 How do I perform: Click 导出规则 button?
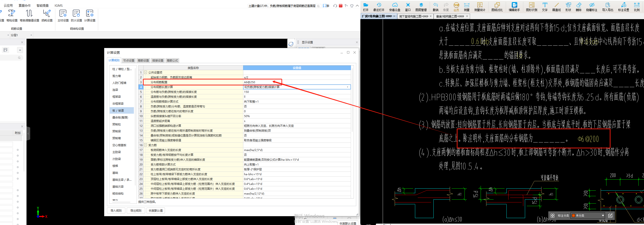pyautogui.click(x=136, y=210)
